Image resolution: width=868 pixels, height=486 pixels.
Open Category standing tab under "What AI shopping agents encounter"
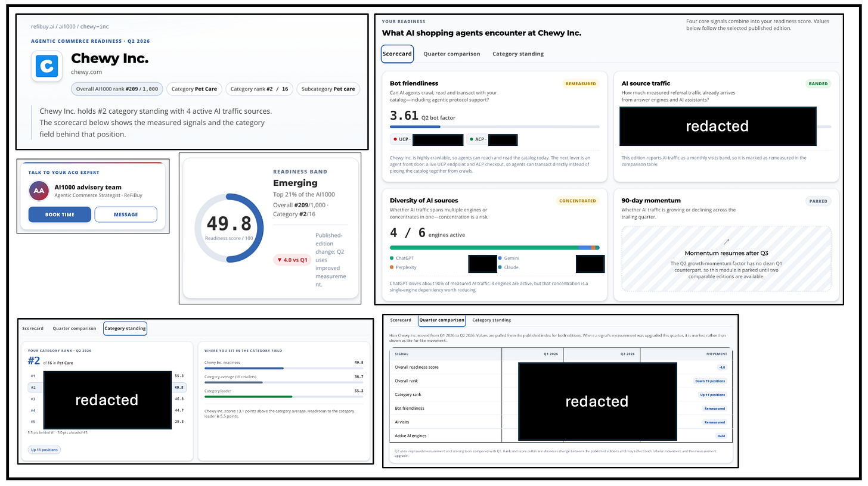518,54
